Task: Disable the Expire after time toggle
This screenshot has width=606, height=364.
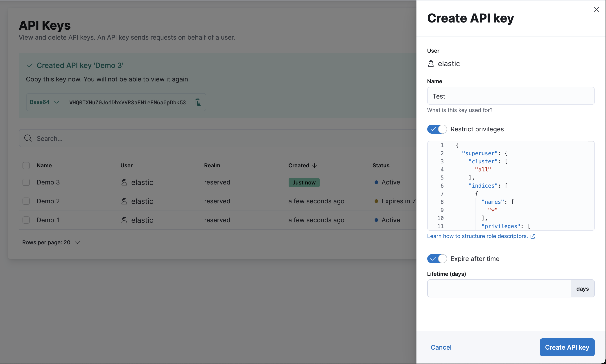Action: [437, 258]
